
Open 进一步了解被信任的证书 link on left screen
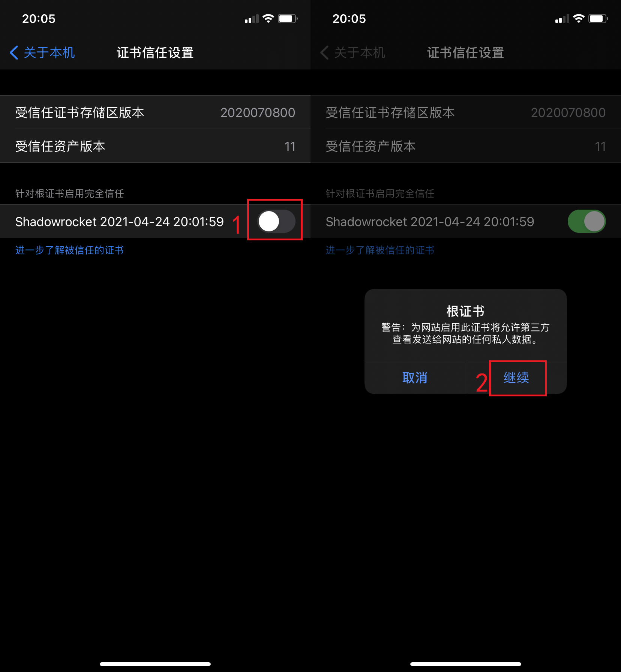tap(69, 250)
